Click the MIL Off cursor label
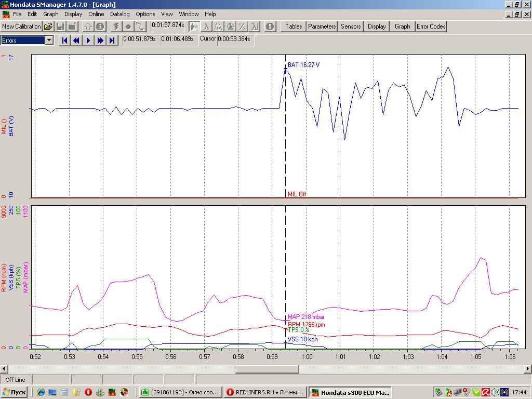Screen dimensions: 532x399 pos(297,194)
